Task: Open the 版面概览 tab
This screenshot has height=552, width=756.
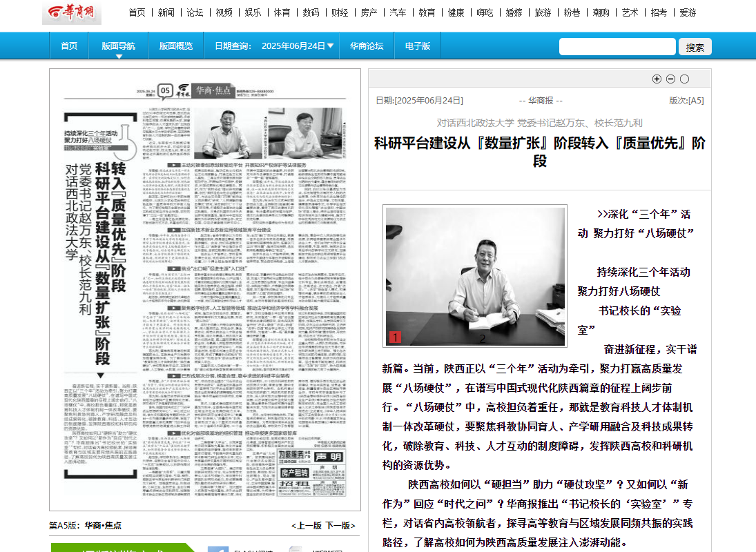Action: [176, 46]
